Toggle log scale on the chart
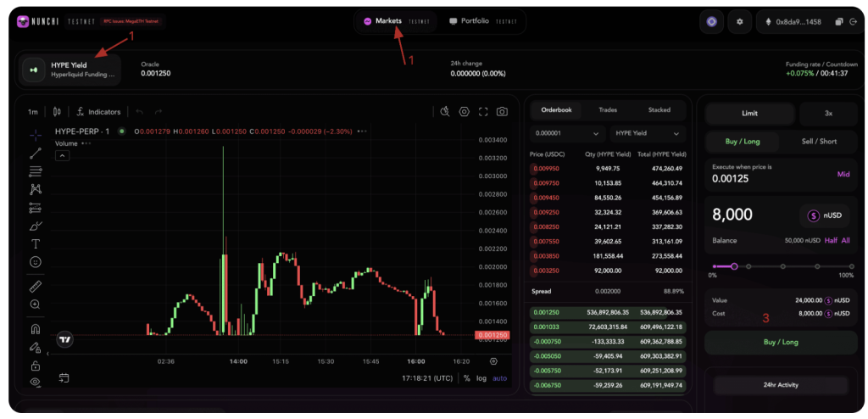Screen dimensions: 868x419 click(481, 378)
